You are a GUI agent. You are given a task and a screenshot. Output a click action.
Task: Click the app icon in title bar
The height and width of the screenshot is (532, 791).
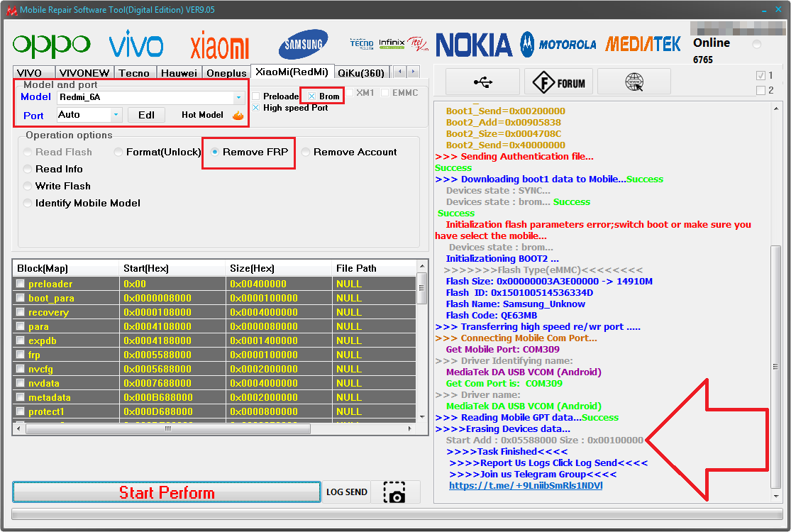click(x=11, y=10)
